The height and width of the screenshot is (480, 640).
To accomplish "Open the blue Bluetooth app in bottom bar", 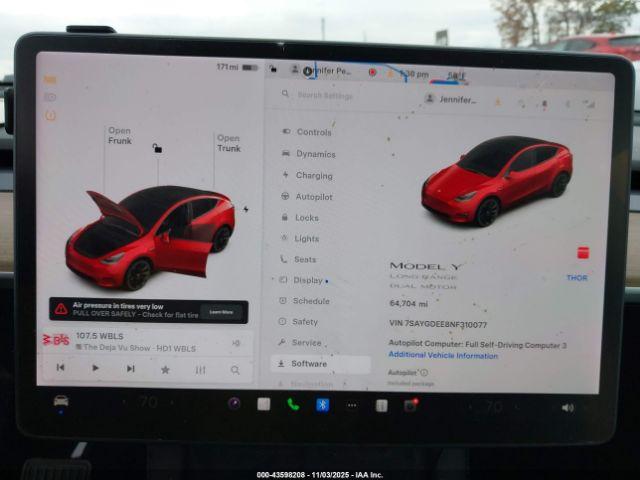I will click(322, 405).
